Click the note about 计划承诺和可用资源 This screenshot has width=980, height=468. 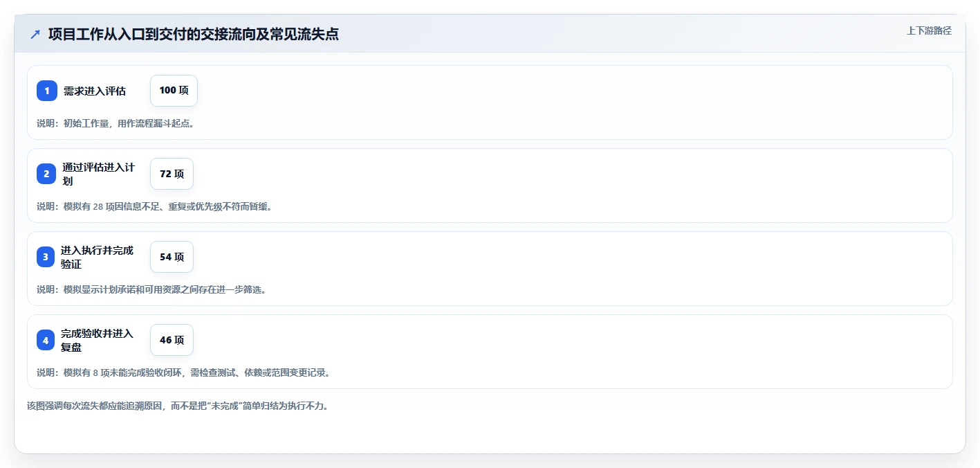151,289
